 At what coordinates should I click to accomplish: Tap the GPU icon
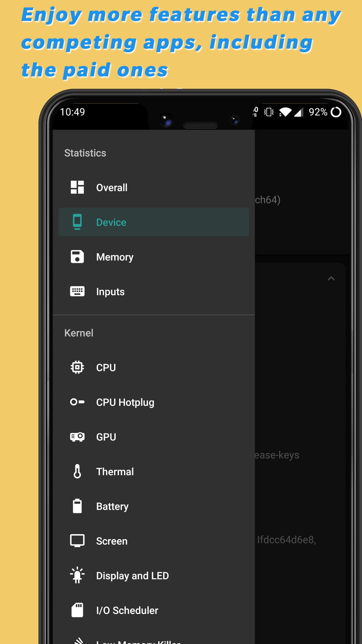pyautogui.click(x=77, y=437)
